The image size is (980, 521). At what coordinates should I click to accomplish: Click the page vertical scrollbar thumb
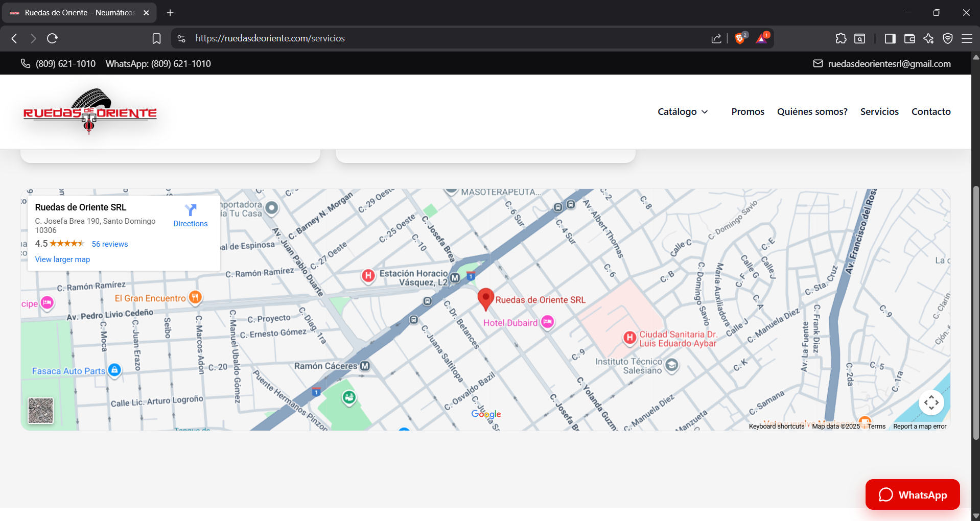point(975,312)
